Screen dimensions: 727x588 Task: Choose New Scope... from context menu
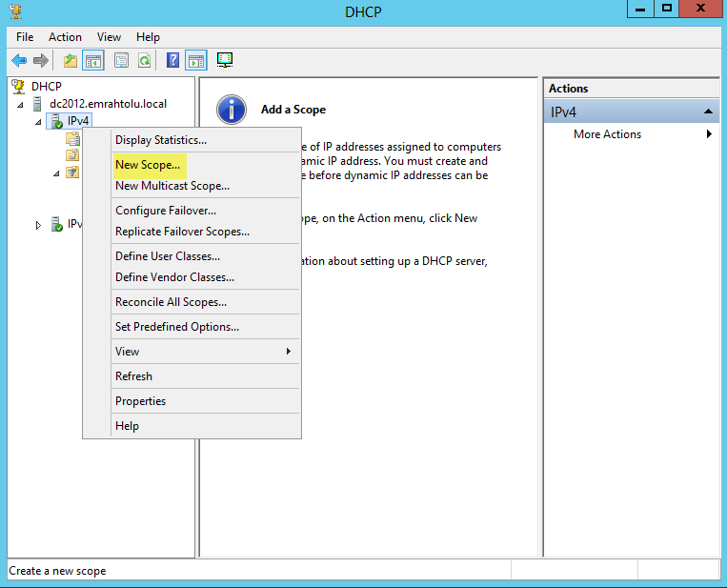(205, 165)
